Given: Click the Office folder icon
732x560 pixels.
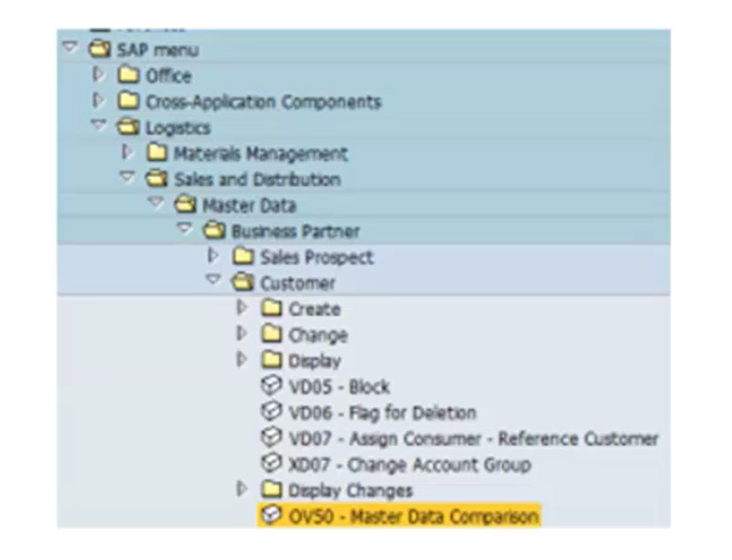Looking at the screenshot, I should point(128,75).
